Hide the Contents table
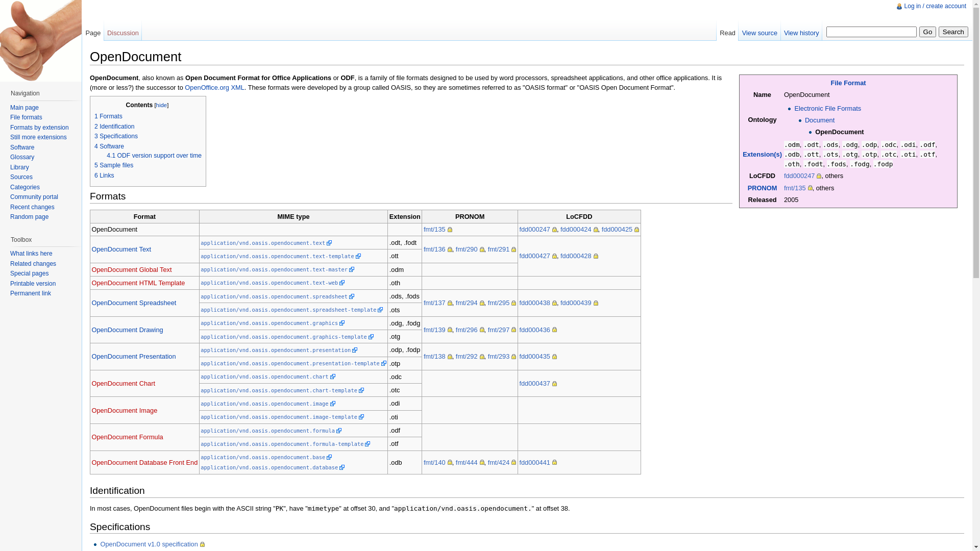 (x=161, y=105)
